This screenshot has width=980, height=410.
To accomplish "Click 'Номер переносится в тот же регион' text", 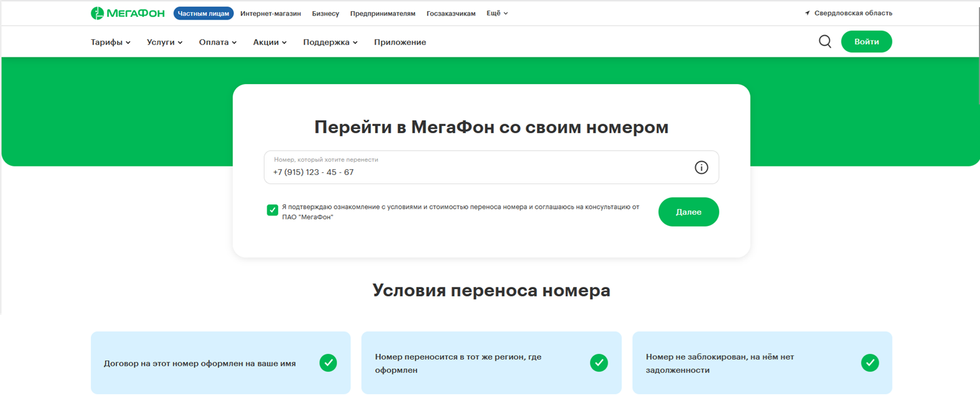I will pos(458,364).
